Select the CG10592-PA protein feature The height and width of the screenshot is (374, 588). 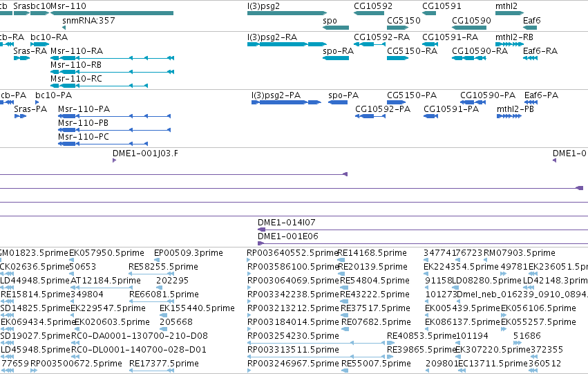(x=370, y=116)
